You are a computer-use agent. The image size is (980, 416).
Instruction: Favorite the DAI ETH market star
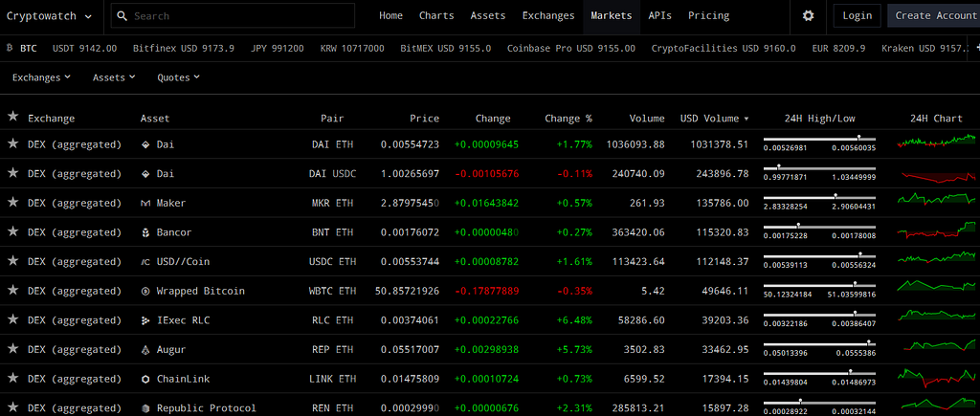[12, 143]
